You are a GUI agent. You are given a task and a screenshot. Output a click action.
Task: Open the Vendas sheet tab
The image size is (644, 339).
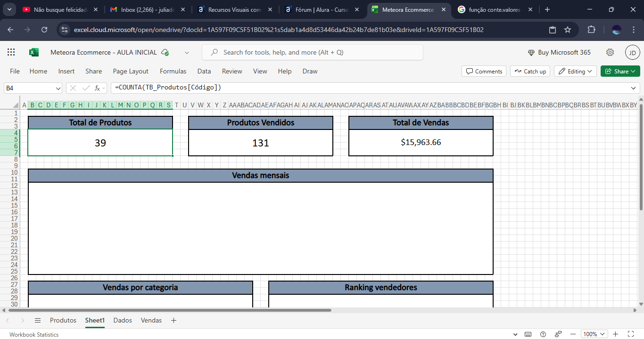(x=151, y=320)
